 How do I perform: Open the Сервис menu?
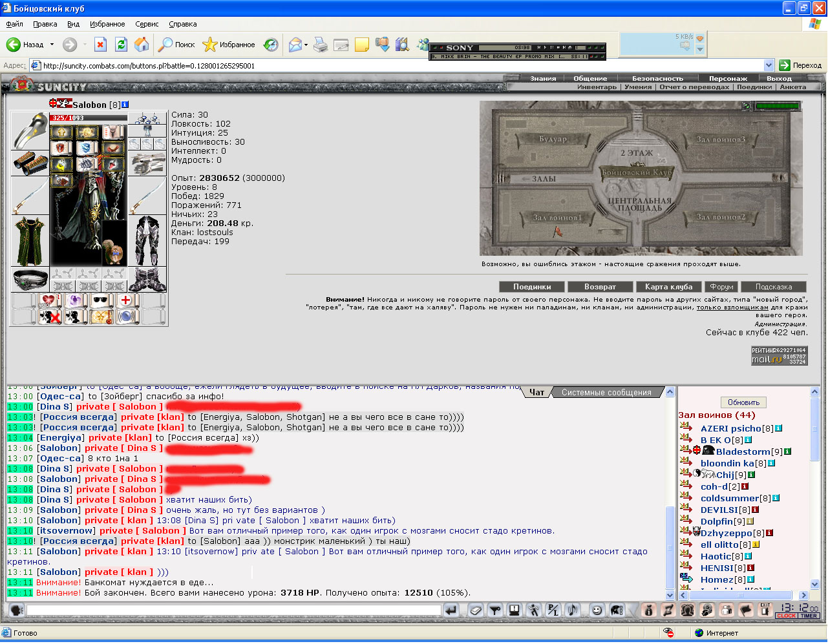[147, 24]
